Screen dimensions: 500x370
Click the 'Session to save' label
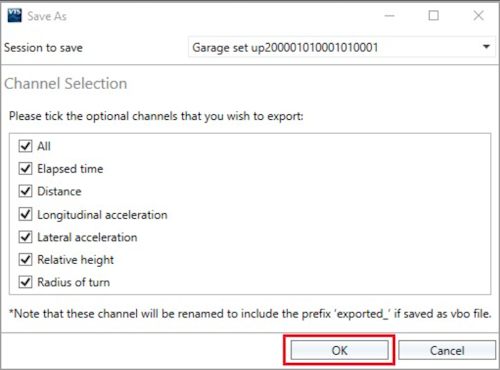click(x=43, y=48)
